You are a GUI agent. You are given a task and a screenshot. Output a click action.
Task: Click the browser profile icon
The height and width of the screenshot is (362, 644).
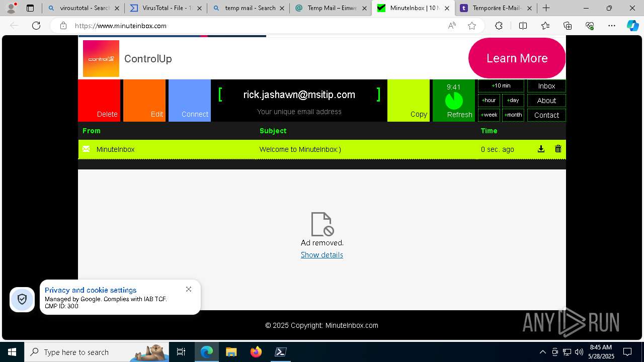click(11, 8)
